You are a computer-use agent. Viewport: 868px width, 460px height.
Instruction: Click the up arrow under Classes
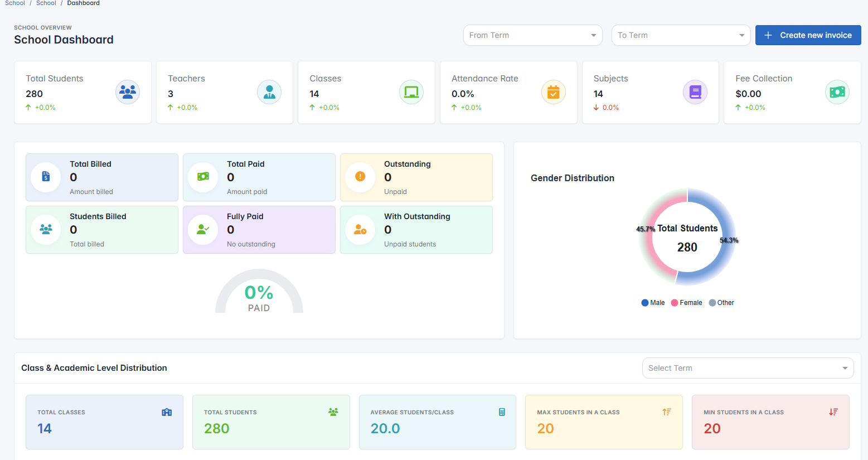pos(312,107)
